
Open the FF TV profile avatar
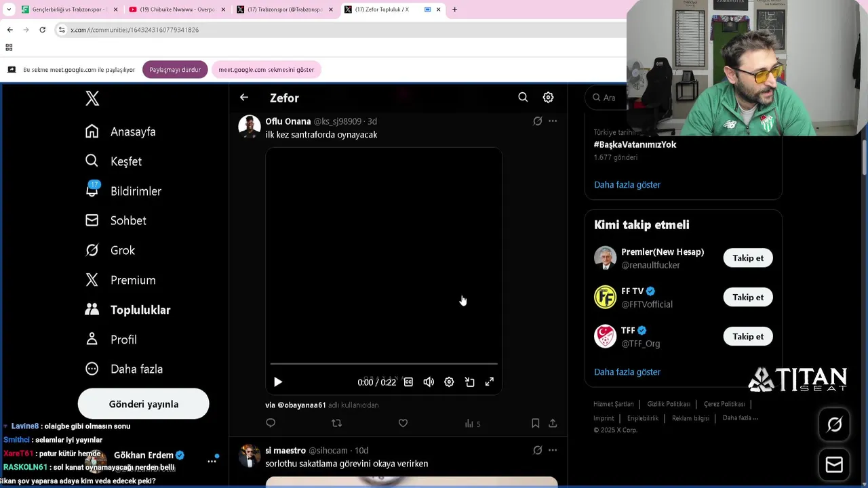[x=605, y=298]
